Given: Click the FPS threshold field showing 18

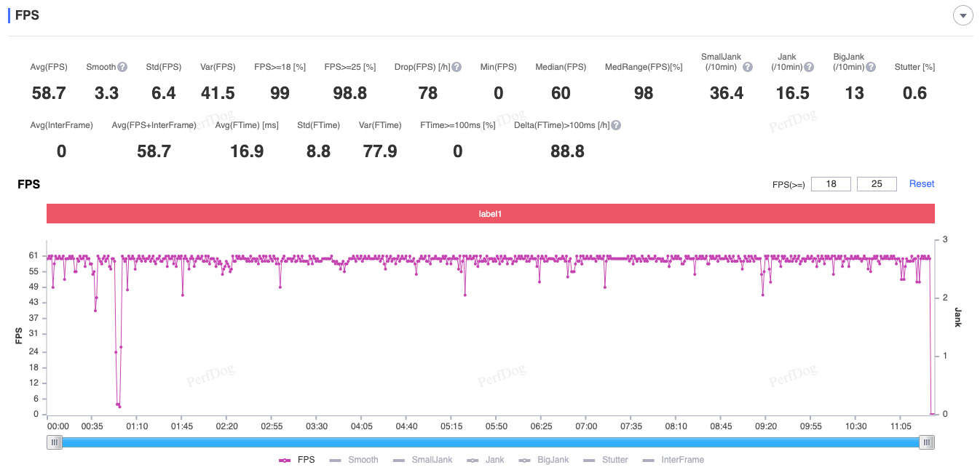Looking at the screenshot, I should 831,184.
